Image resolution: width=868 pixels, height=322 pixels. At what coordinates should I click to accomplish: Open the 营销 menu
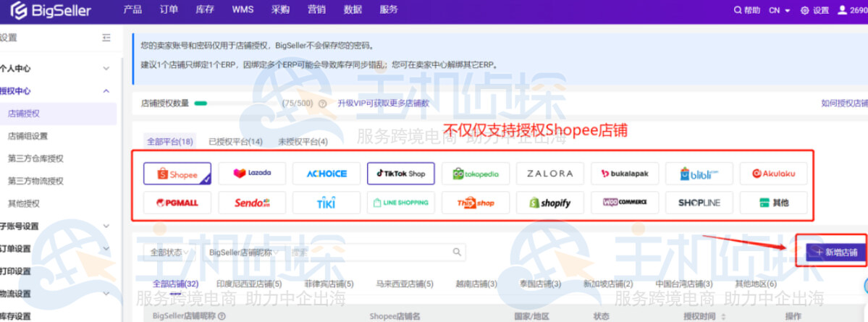point(316,9)
